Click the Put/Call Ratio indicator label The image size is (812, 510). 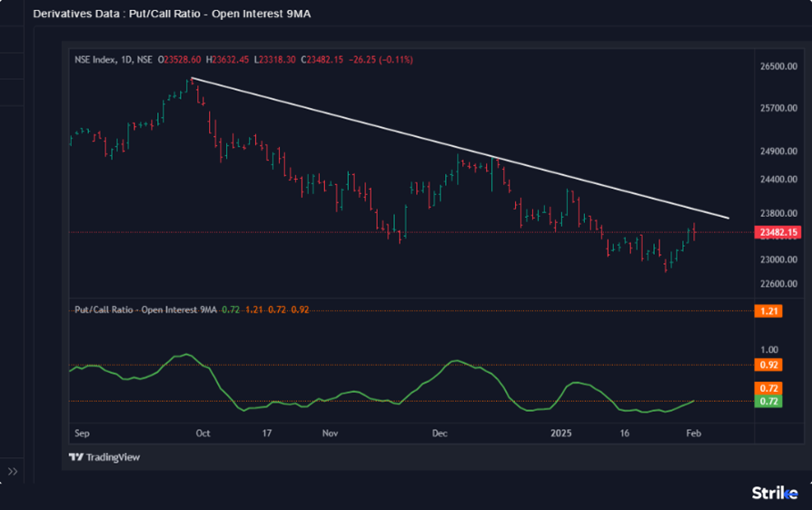[x=145, y=310]
